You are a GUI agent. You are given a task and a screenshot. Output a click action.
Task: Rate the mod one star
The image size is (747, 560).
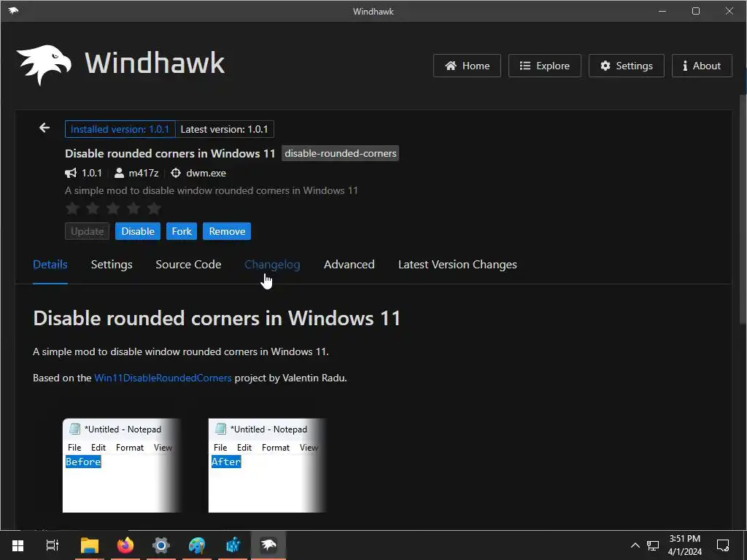[72, 208]
